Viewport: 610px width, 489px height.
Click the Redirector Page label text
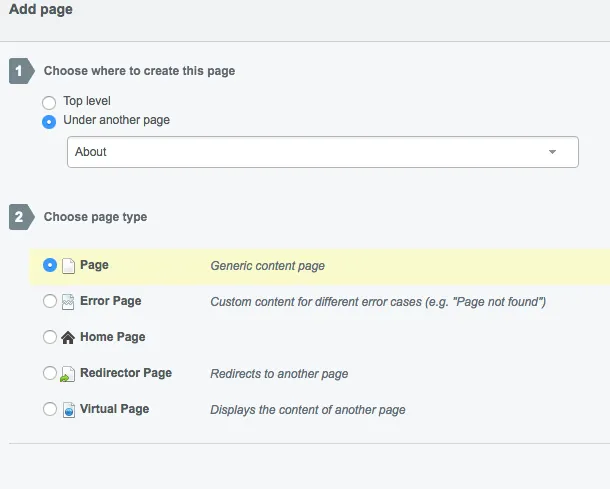(x=126, y=373)
